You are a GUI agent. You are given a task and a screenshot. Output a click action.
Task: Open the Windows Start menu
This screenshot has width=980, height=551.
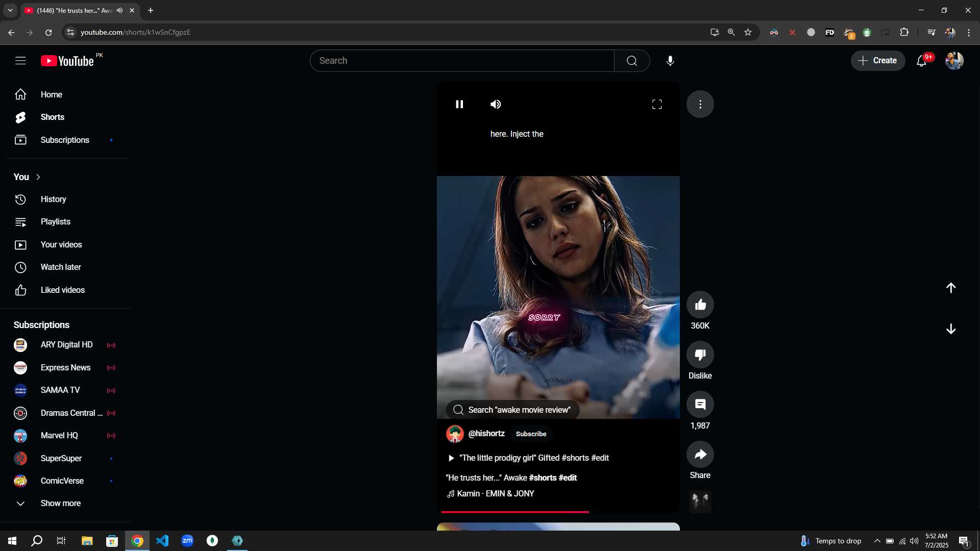pos(12,541)
